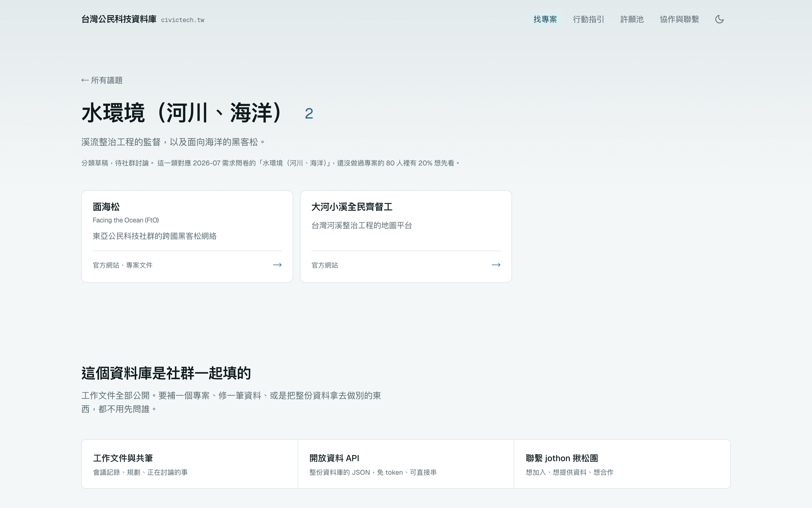Open the 聯繫 jothon 揪松團 card
812x508 pixels.
click(622, 464)
